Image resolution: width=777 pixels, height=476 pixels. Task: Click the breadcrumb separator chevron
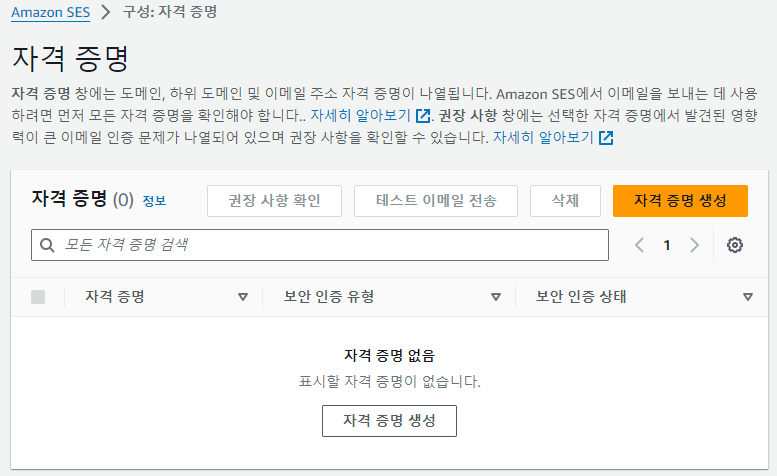click(x=106, y=12)
